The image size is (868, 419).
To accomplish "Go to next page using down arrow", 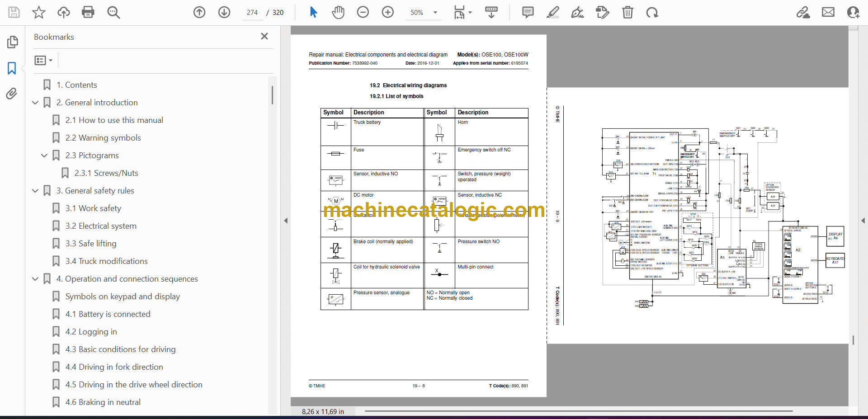I will tap(224, 12).
